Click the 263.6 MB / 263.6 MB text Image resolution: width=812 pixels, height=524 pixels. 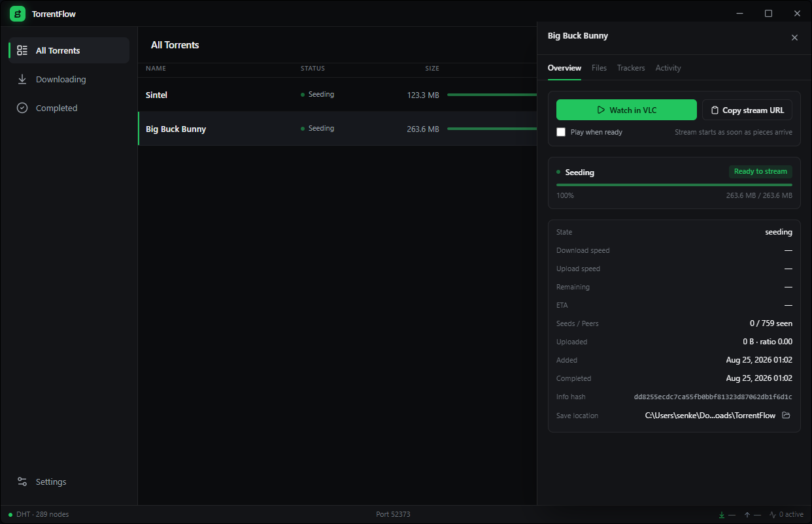759,195
